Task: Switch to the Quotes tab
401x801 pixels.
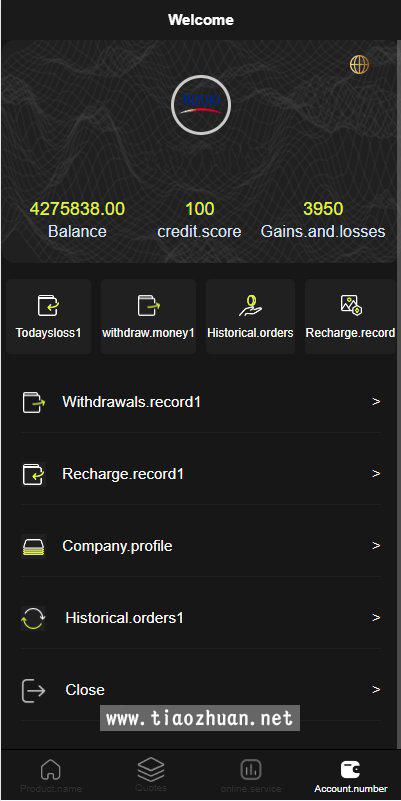Action: click(x=151, y=775)
